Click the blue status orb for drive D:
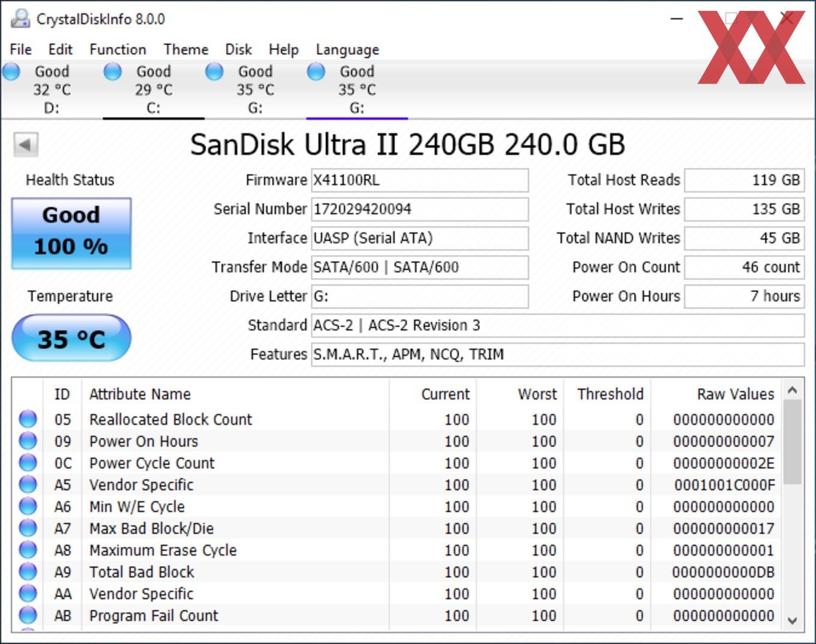Image resolution: width=816 pixels, height=644 pixels. point(11,72)
